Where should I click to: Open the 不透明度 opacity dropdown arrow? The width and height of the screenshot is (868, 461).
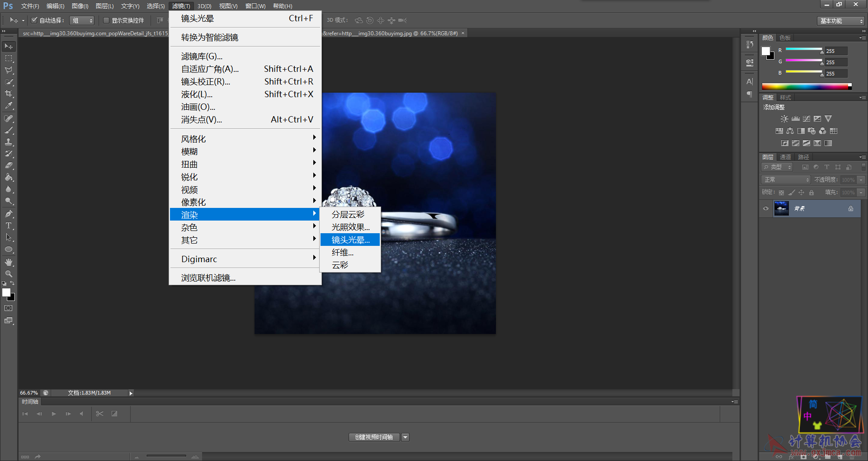coord(861,180)
